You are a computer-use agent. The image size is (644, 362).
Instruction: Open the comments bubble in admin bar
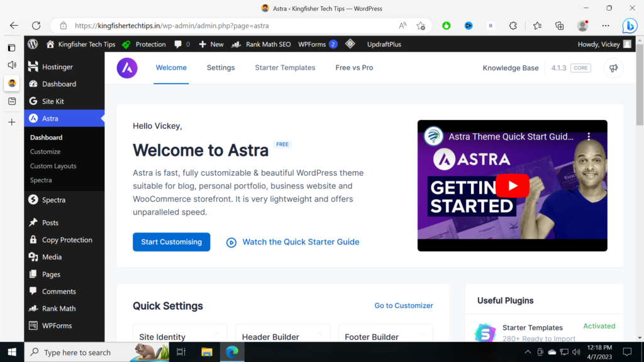(x=182, y=44)
